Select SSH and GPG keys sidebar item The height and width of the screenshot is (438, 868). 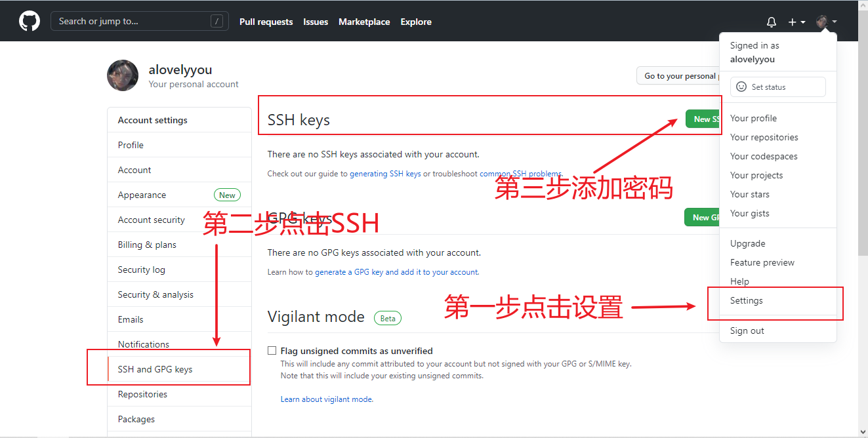(179, 369)
